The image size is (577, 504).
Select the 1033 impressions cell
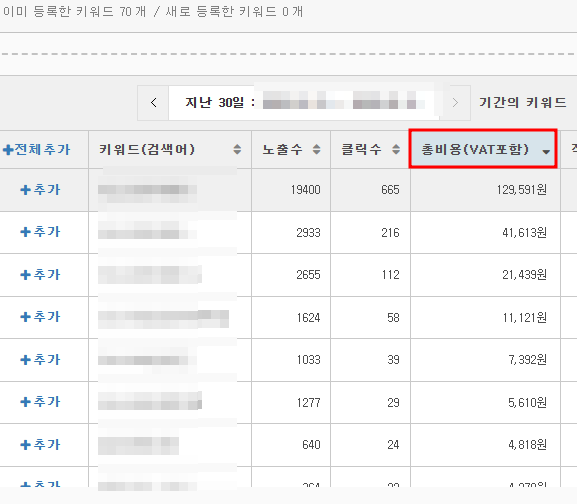[x=291, y=360]
